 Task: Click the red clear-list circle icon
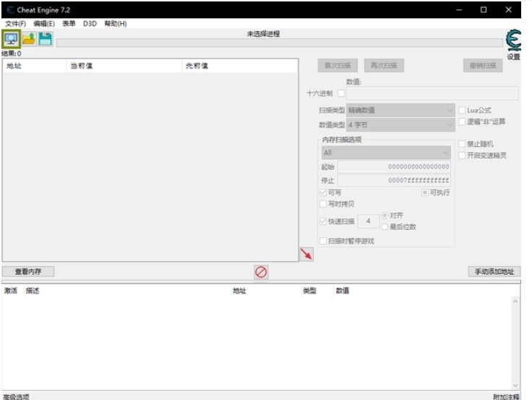[261, 272]
